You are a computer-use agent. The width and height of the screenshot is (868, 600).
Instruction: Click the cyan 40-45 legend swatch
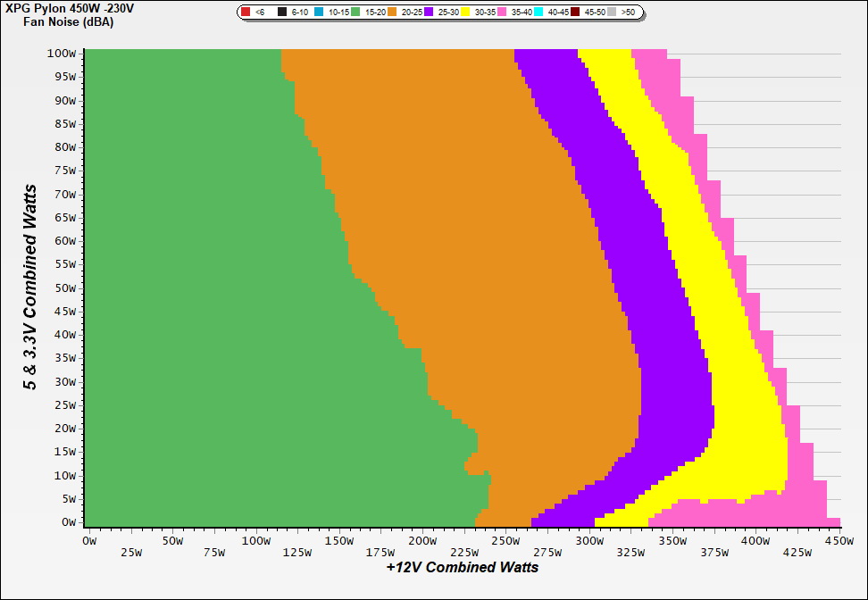coord(538,12)
